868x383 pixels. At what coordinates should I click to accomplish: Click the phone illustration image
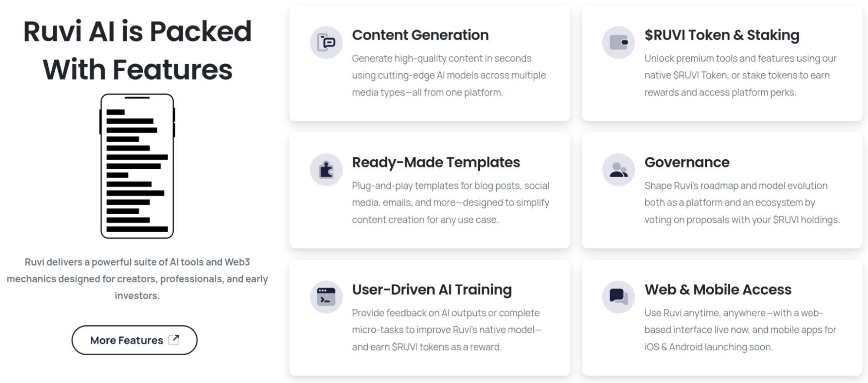click(137, 166)
